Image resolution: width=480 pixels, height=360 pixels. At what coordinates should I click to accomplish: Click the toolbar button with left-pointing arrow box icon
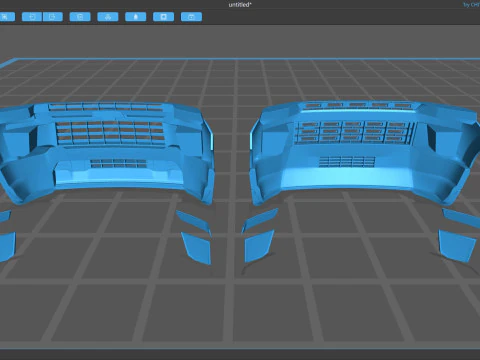32,17
